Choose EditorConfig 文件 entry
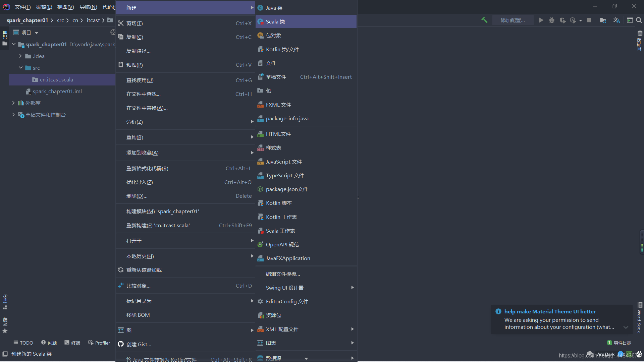This screenshot has height=362, width=644. pos(306,301)
